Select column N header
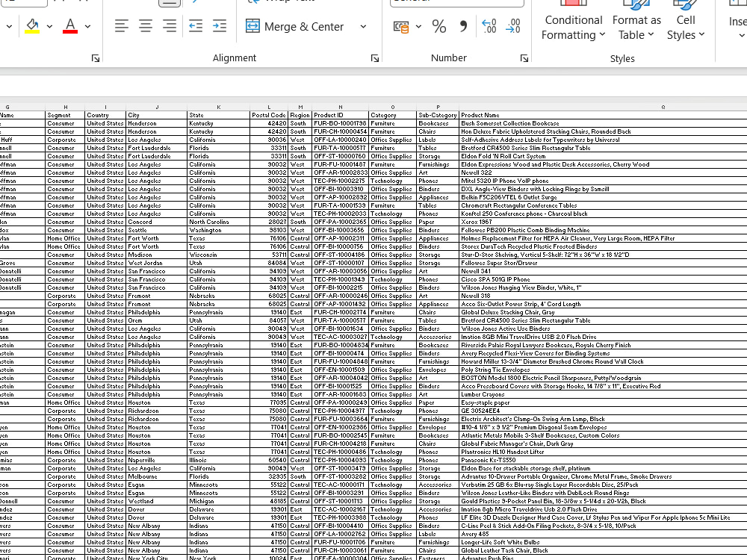This screenshot has height=560, width=747. pos(340,107)
